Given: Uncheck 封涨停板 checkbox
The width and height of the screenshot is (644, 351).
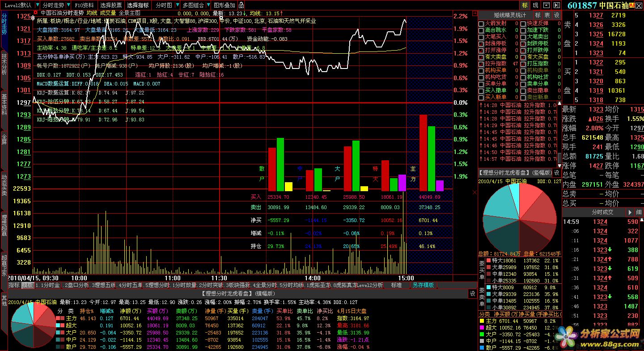Looking at the screenshot, I should coord(481,43).
